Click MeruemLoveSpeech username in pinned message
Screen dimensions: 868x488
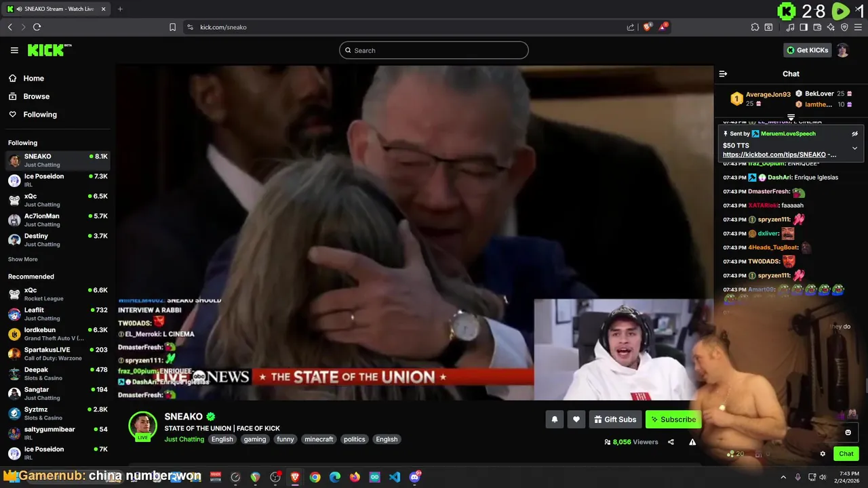(x=788, y=134)
